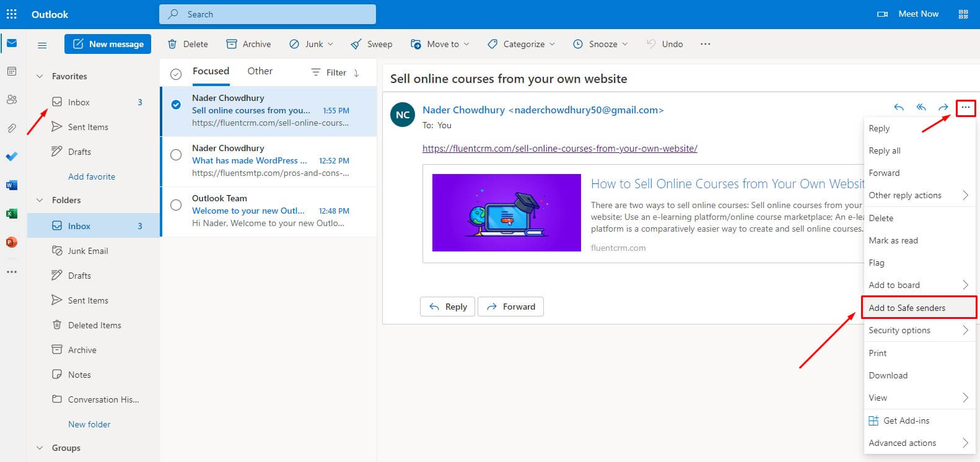Open toolbar more options ellipsis
This screenshot has height=462, width=980.
tap(705, 44)
